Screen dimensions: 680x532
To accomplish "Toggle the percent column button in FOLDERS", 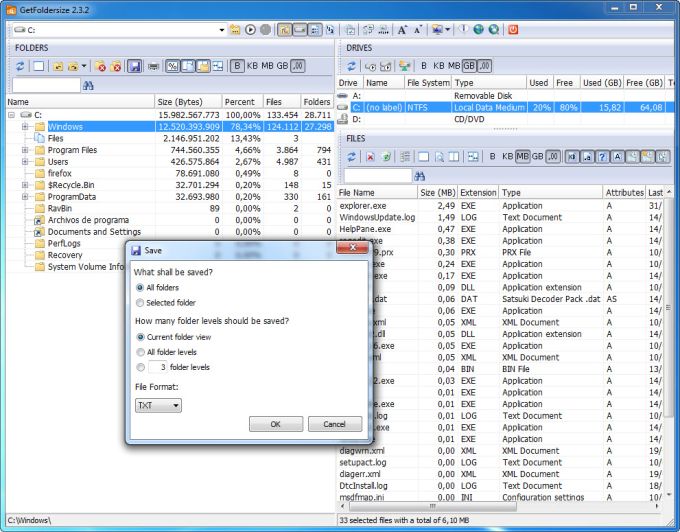I will [x=173, y=66].
